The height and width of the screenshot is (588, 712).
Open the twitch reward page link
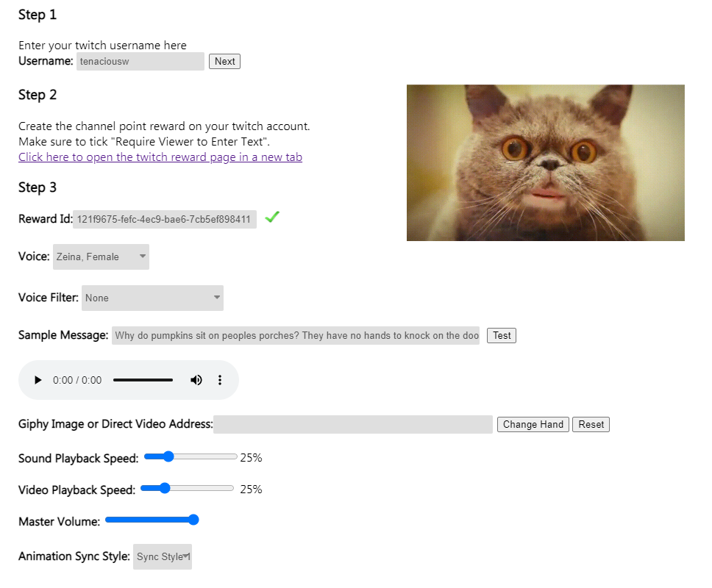[x=160, y=157]
